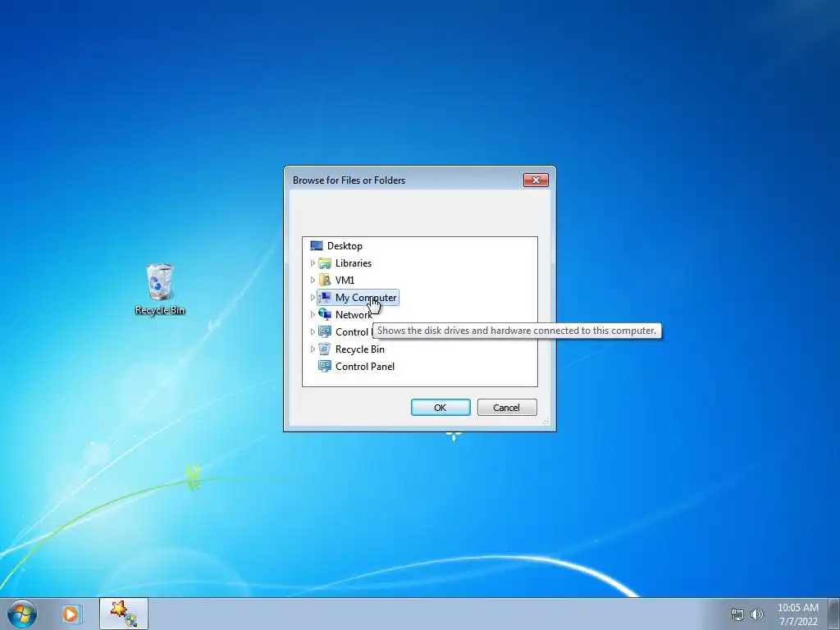Select the Recycle Bin label in the tree
Screen dimensions: 840x630
[x=360, y=349]
